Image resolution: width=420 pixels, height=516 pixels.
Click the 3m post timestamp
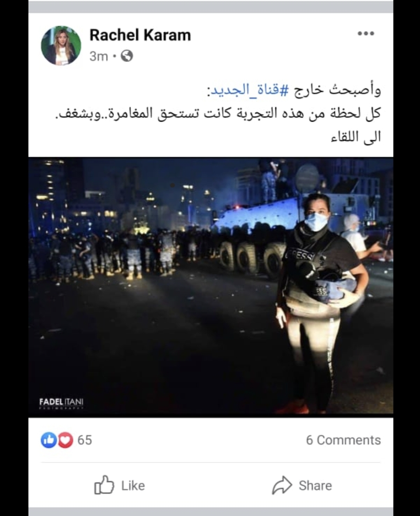tap(98, 56)
